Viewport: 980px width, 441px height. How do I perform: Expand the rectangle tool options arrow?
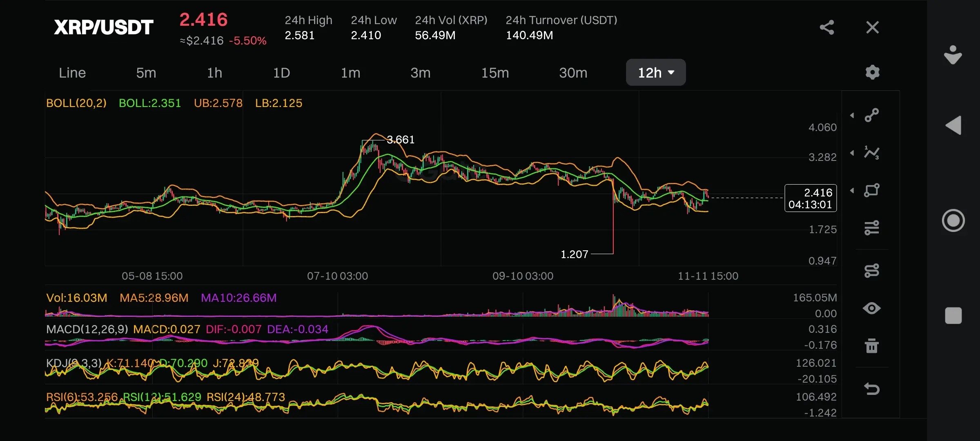(852, 191)
